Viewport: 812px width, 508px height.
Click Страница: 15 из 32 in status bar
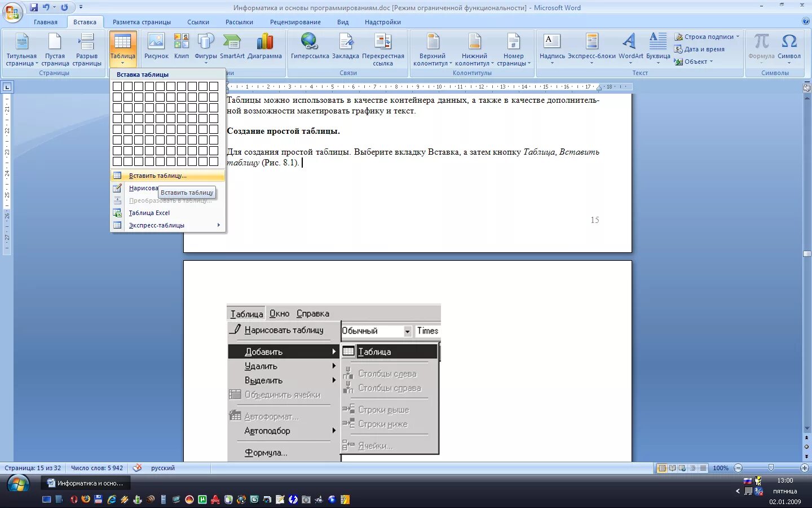tap(33, 468)
